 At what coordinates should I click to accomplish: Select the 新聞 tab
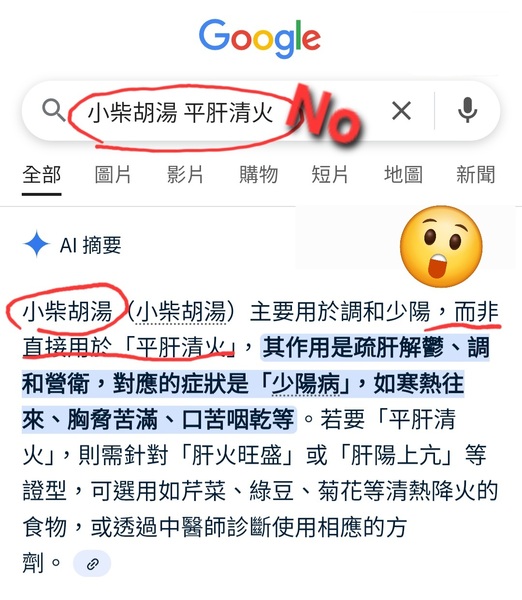[x=476, y=175]
